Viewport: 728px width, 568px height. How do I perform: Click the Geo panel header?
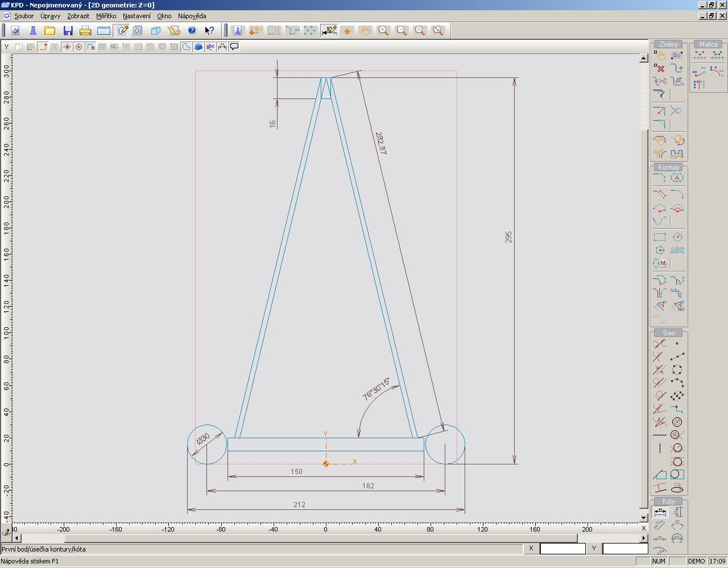(x=668, y=333)
